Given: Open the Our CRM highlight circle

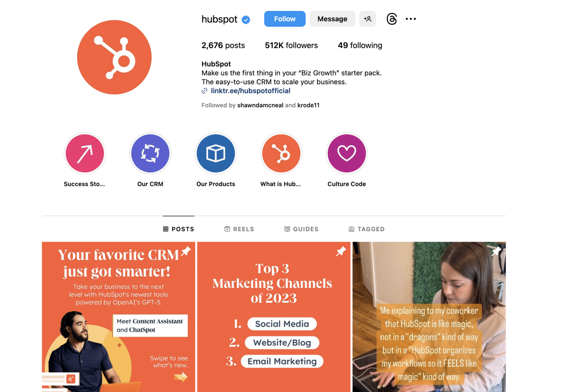Looking at the screenshot, I should coord(150,154).
